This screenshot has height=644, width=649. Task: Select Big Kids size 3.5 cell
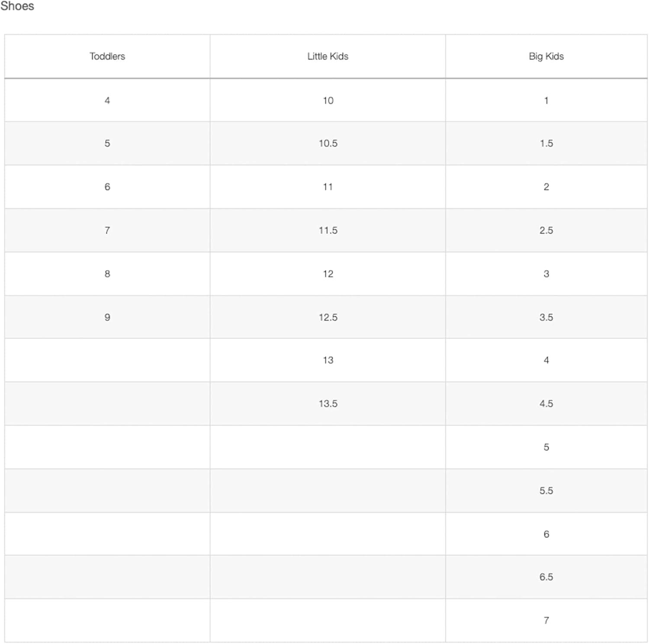(x=546, y=317)
